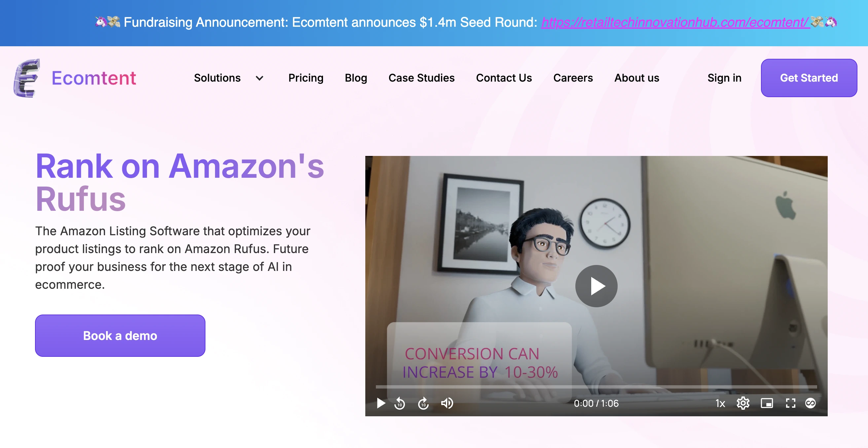Image resolution: width=868 pixels, height=448 pixels.
Task: Go to the Pricing page
Action: (x=306, y=78)
